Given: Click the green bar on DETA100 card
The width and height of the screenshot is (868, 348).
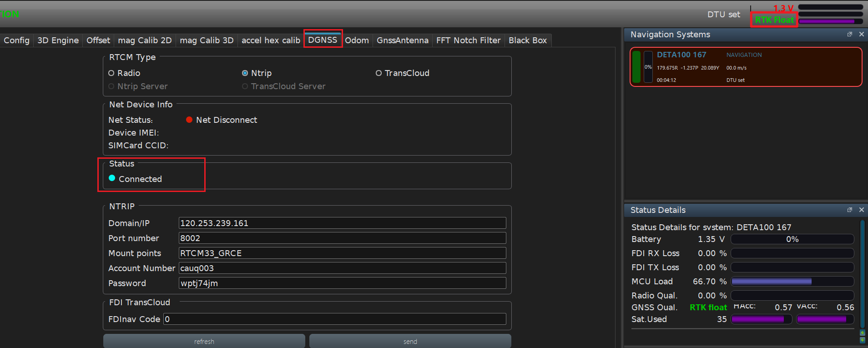Looking at the screenshot, I should coord(636,66).
